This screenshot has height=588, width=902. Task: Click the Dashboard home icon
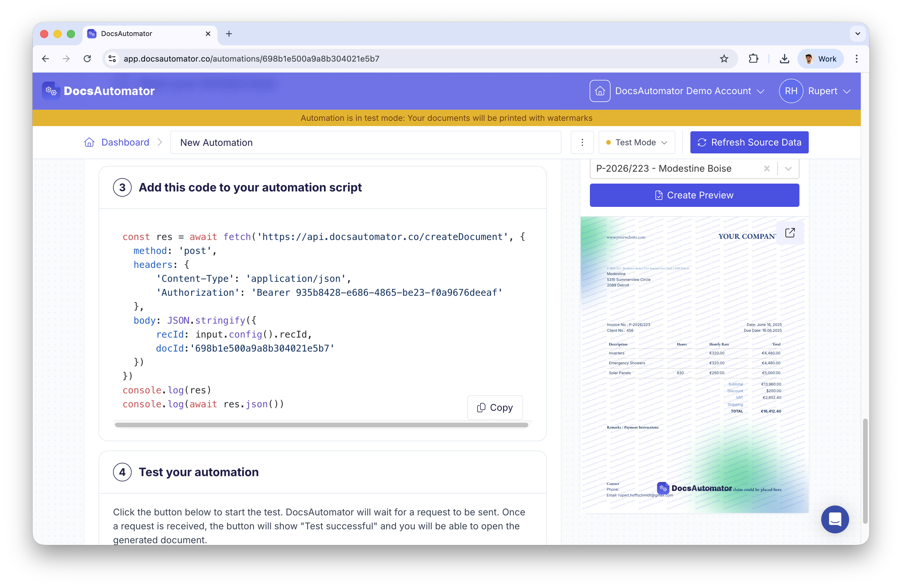click(x=89, y=142)
